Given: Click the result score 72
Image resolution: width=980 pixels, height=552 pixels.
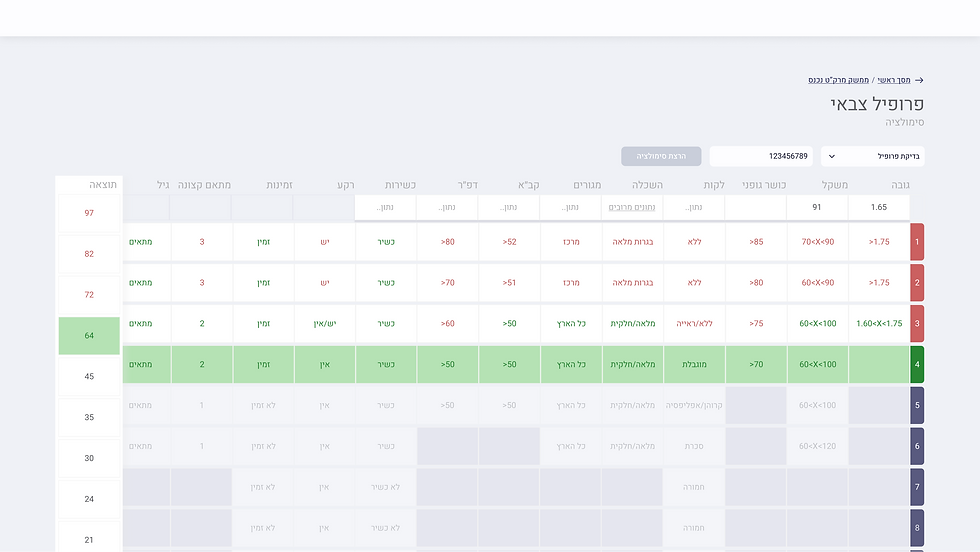Looking at the screenshot, I should pos(89,294).
